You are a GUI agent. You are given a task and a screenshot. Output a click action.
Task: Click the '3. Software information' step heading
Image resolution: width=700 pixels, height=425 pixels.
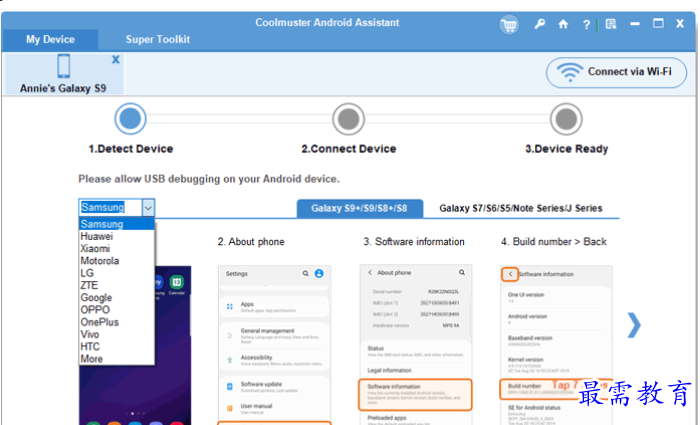click(414, 242)
